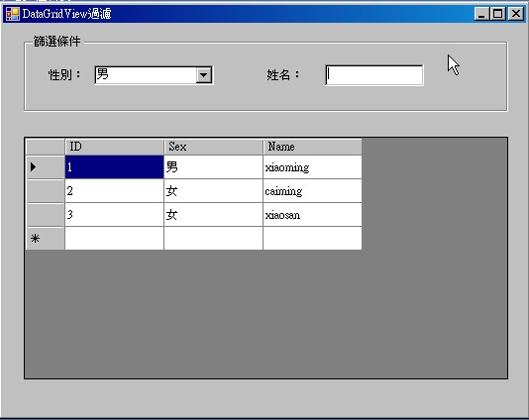Select the cell containing xiaoming
Viewport: 529px width, 420px height.
312,167
